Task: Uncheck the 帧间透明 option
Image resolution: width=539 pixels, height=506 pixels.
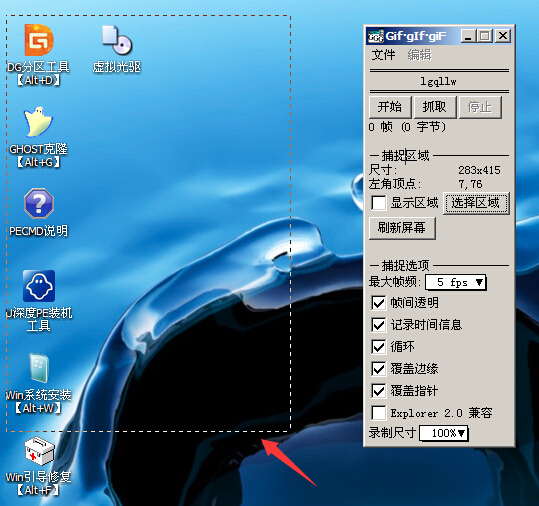Action: pos(378,303)
